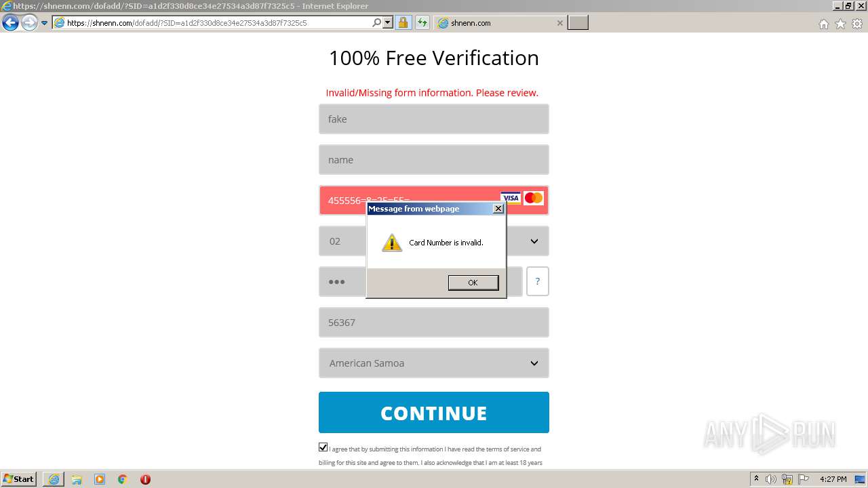This screenshot has height=488, width=868.
Task: Open Favorites star icon
Action: click(x=840, y=24)
